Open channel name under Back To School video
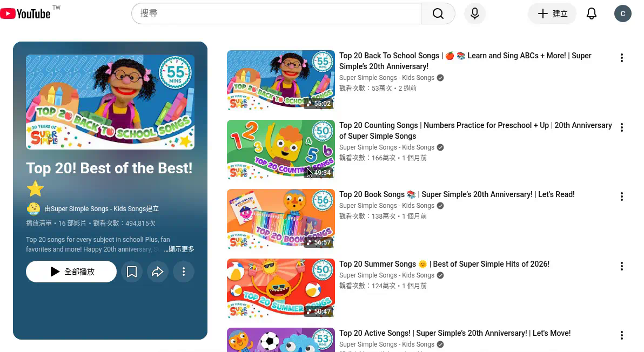 click(x=386, y=78)
